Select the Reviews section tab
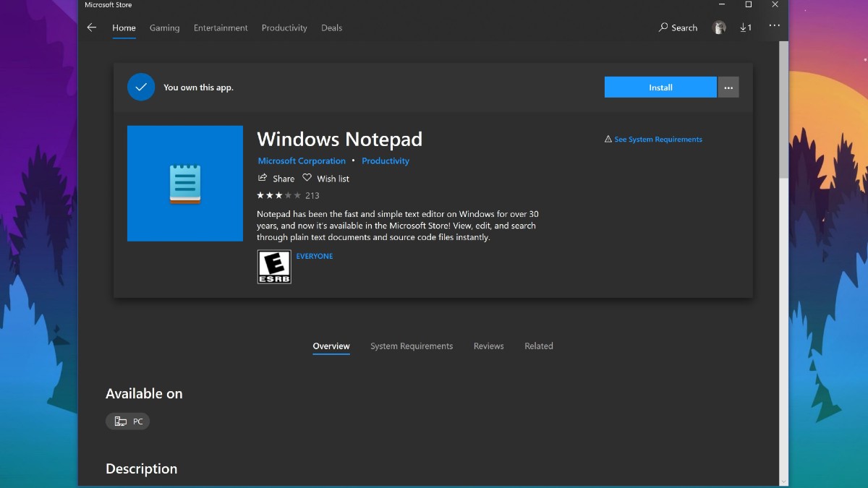This screenshot has width=868, height=488. tap(489, 346)
